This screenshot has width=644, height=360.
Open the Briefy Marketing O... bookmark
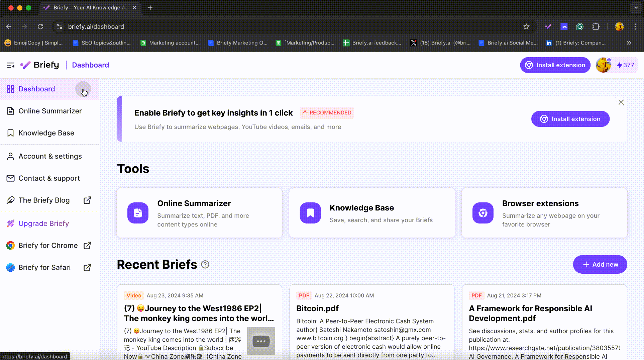click(237, 43)
